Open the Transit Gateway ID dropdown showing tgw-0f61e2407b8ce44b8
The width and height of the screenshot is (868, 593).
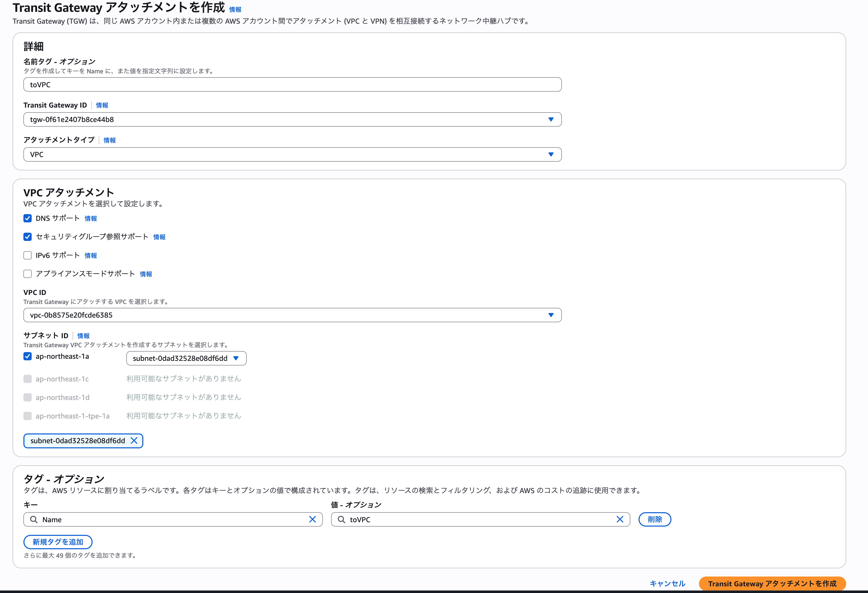[x=293, y=120]
